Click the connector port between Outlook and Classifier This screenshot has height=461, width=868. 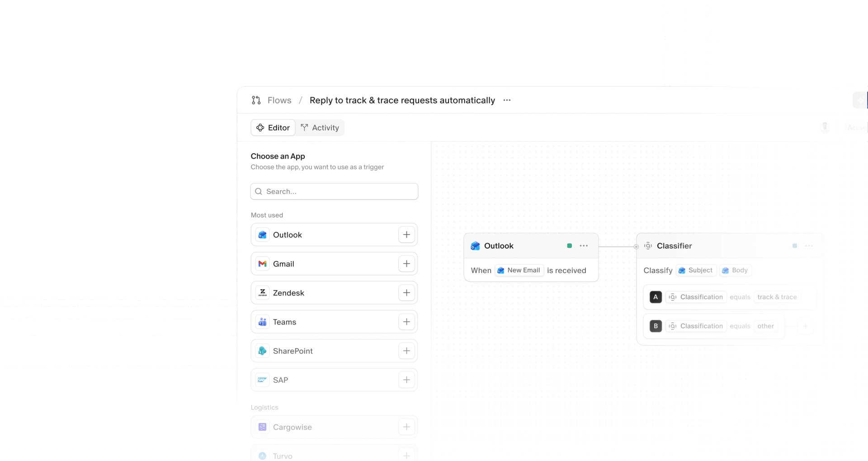(x=636, y=247)
